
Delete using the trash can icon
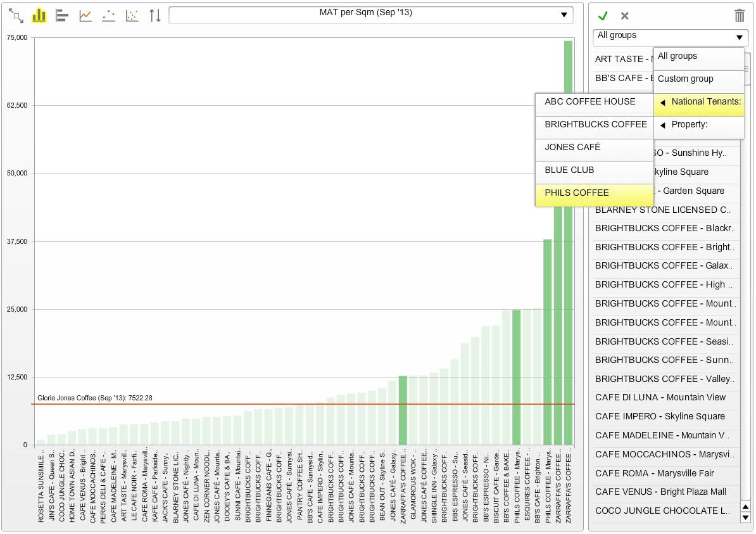[x=740, y=16]
